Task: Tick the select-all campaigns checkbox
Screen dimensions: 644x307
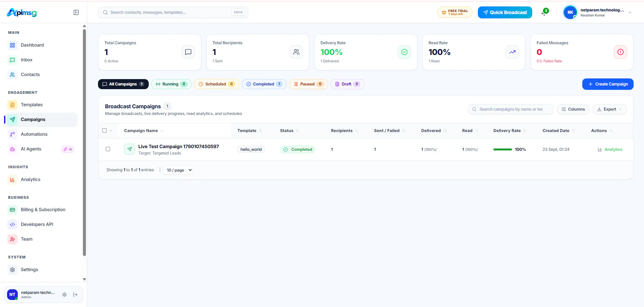Action: click(105, 131)
